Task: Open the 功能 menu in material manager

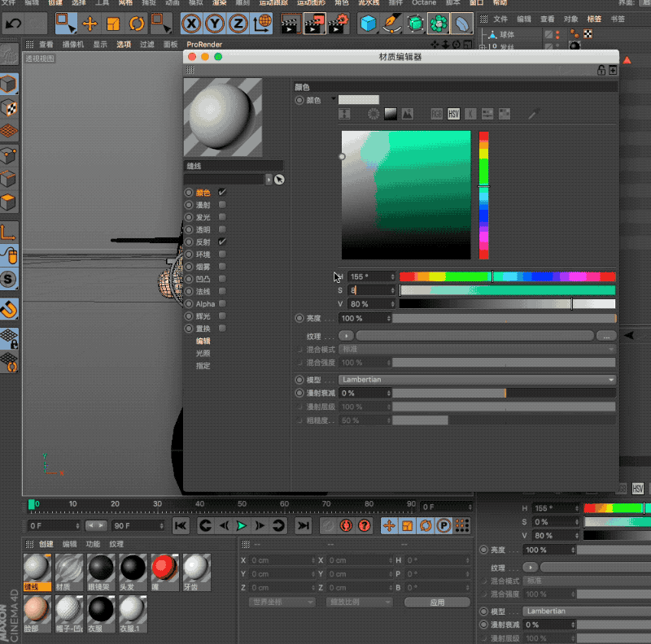Action: 93,544
